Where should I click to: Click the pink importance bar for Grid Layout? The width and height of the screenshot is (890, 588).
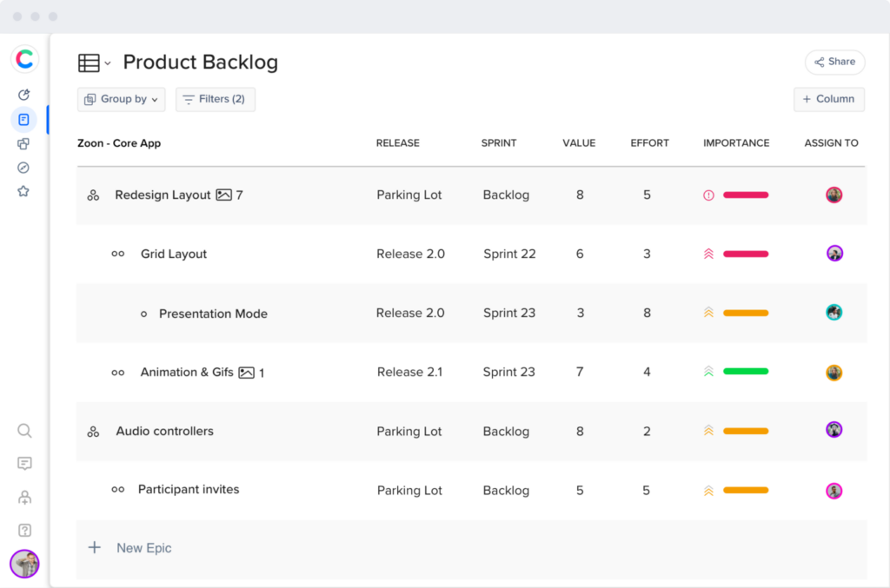(746, 254)
